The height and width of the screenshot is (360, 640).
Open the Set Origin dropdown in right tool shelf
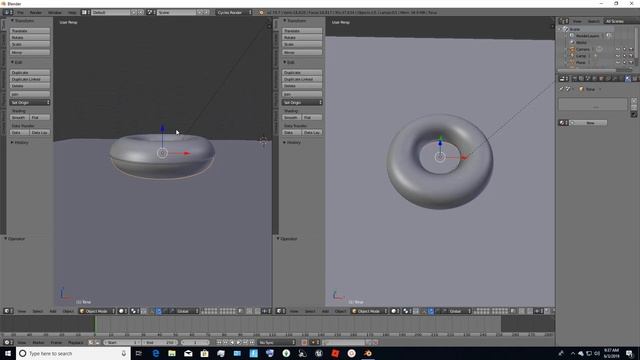pyautogui.click(x=302, y=102)
